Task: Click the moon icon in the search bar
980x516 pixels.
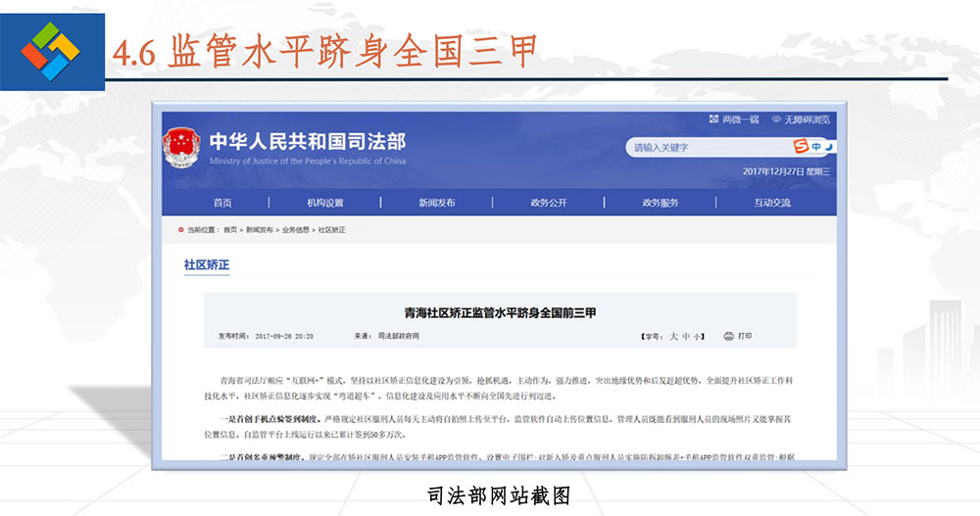Action: click(x=829, y=146)
